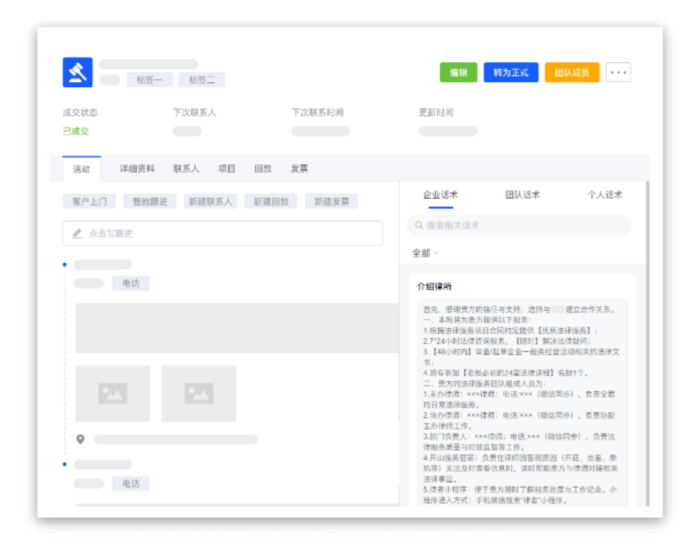Click the pencil icon in follow-up box
Image resolution: width=700 pixels, height=557 pixels.
(77, 233)
